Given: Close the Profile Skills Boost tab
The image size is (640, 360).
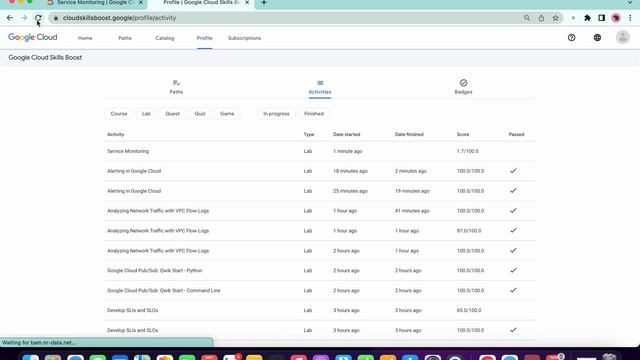Looking at the screenshot, I should [247, 2].
